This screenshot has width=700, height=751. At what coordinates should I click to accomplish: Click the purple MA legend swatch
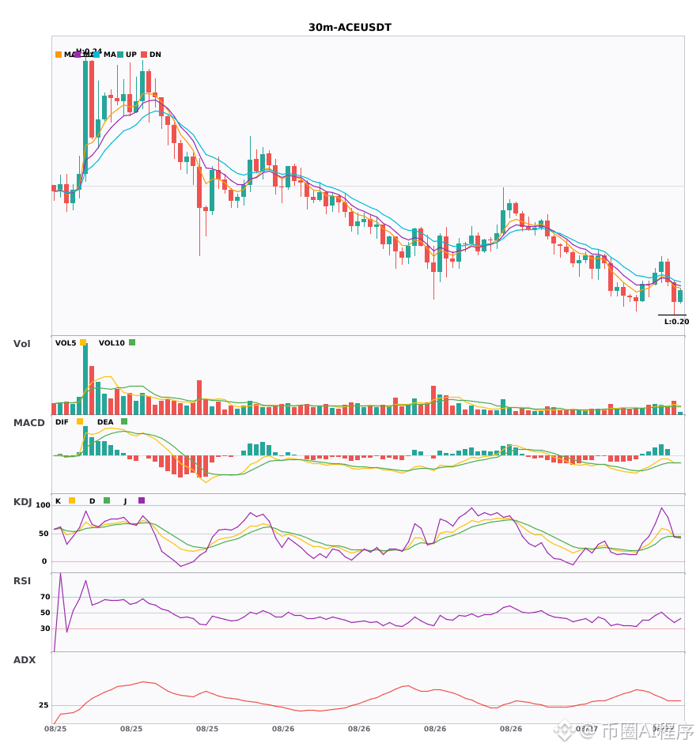pos(78,55)
